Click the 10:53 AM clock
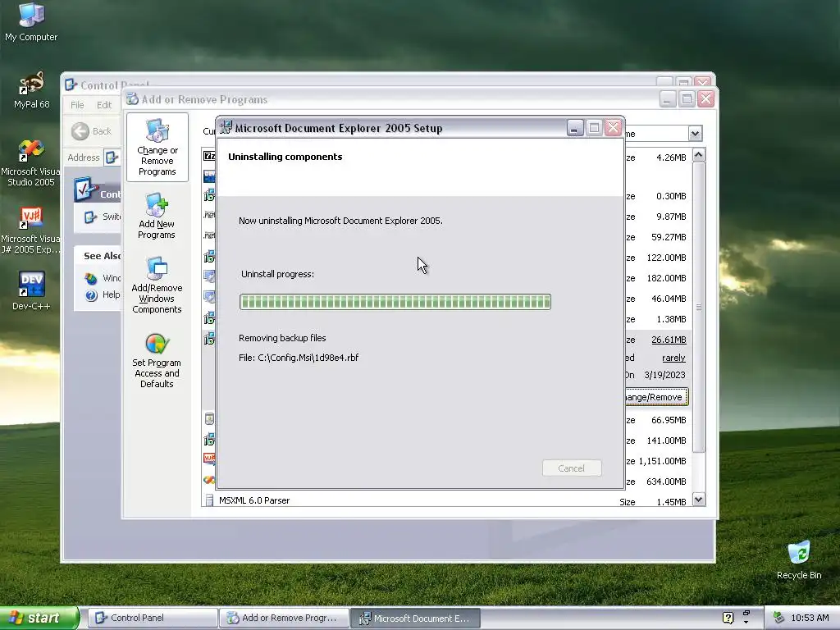 [810, 618]
